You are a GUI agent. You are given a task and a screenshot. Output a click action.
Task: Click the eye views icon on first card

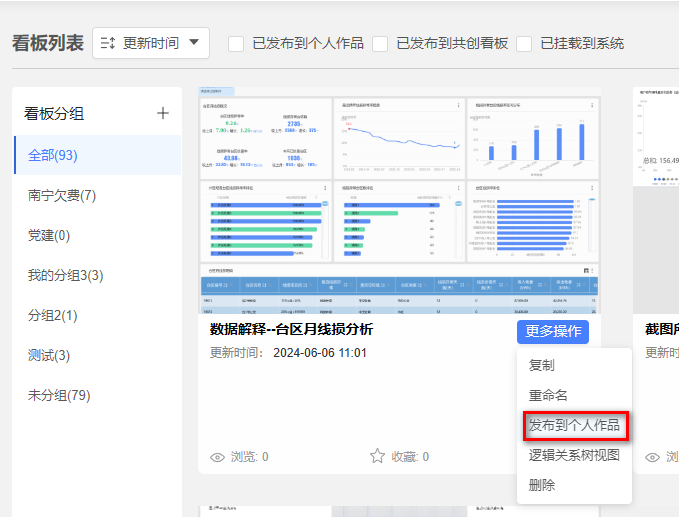tap(217, 456)
